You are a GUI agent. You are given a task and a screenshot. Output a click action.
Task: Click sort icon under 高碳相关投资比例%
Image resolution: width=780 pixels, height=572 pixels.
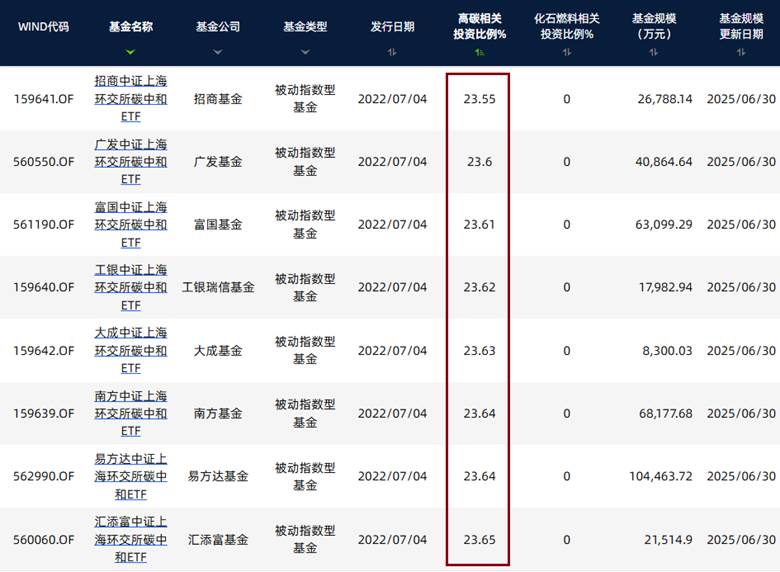480,52
